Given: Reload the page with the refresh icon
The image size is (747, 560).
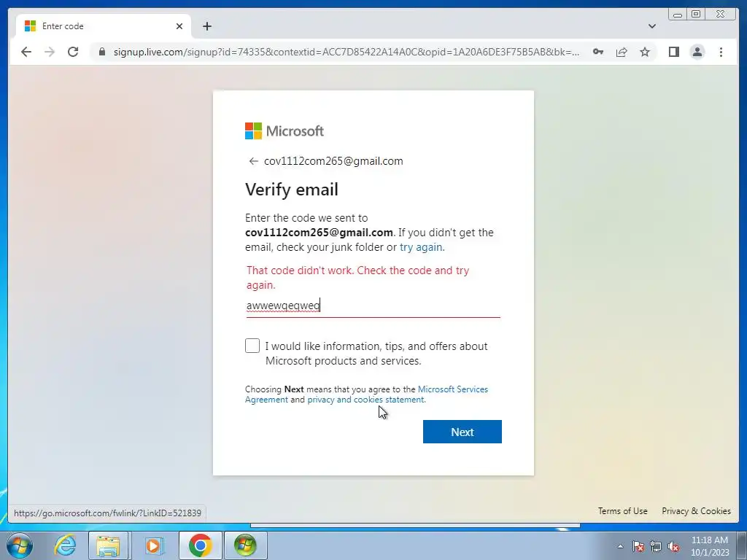Looking at the screenshot, I should coord(73,52).
